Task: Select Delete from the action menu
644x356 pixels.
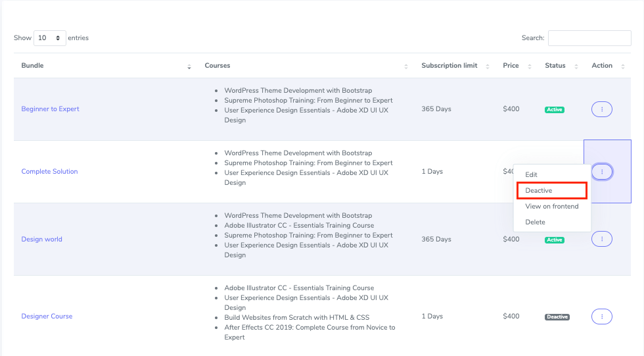Action: (536, 222)
